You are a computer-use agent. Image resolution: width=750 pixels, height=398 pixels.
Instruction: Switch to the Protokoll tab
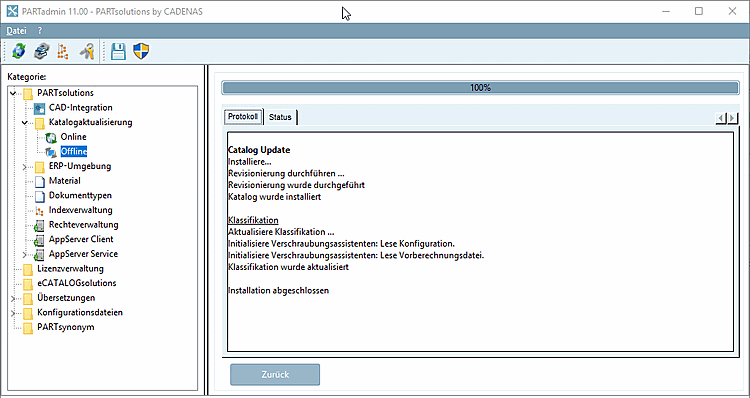243,117
